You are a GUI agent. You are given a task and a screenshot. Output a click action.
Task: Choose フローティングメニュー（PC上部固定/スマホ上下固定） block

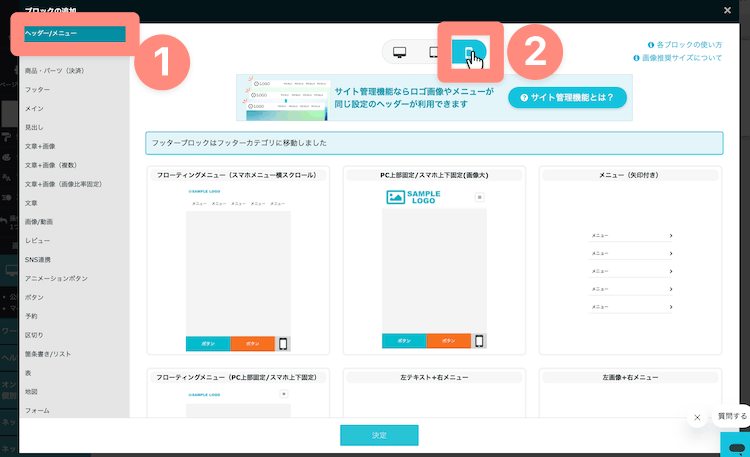click(x=238, y=393)
